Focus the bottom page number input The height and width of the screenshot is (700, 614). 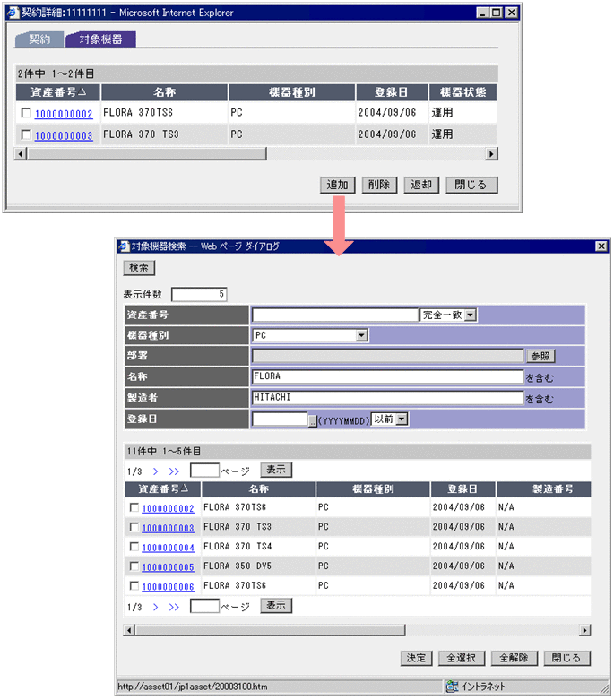tap(204, 606)
